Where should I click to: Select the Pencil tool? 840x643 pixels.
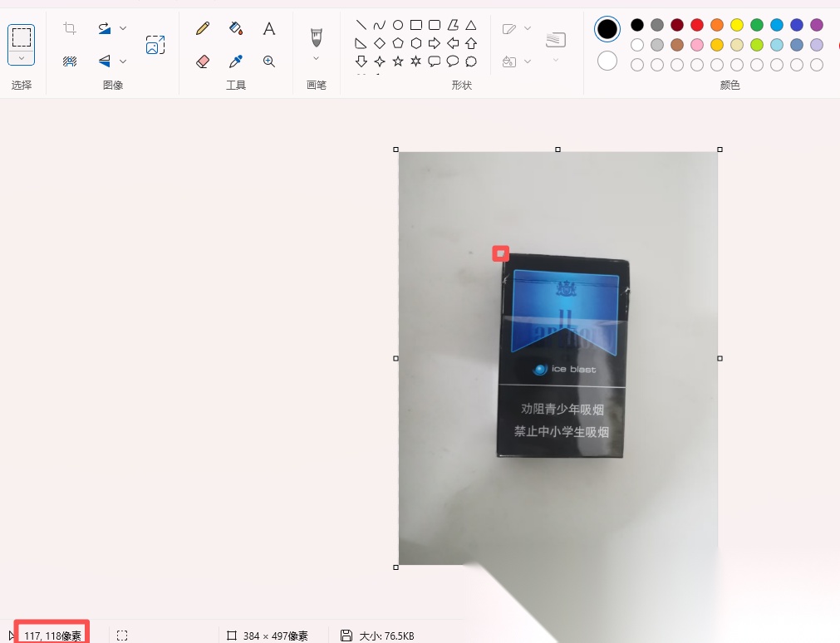coord(203,28)
